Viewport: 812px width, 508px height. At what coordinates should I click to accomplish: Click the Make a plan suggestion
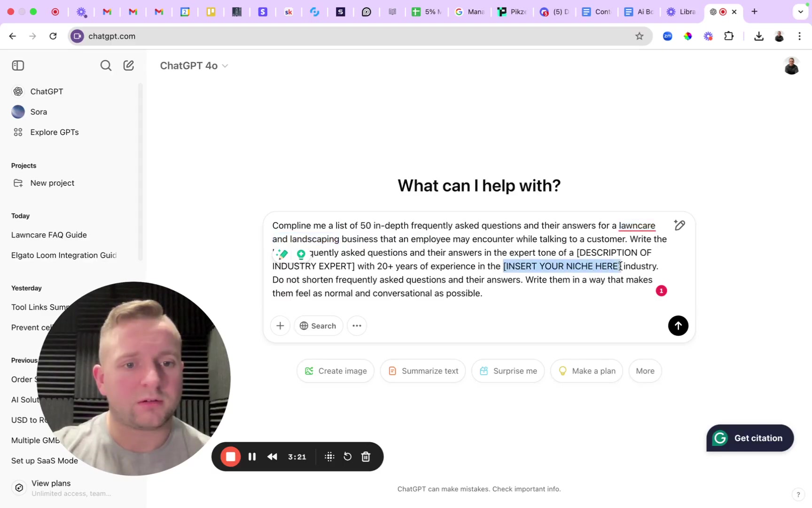586,371
